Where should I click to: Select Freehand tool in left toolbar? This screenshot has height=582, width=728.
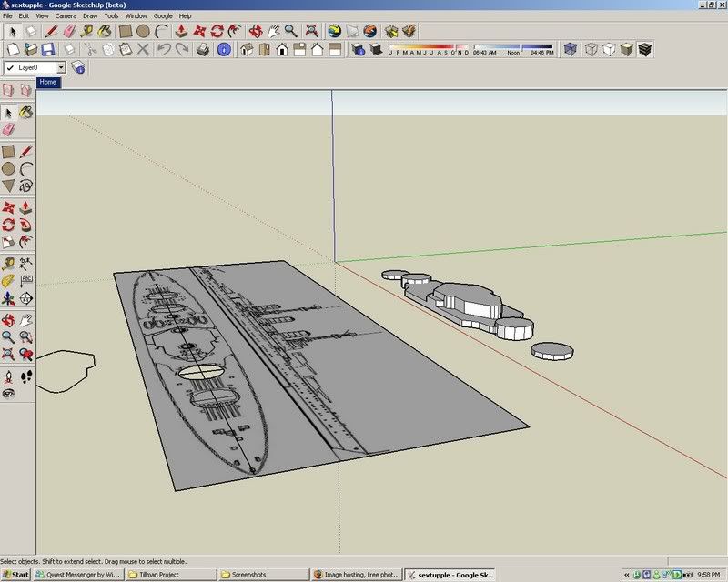click(26, 186)
